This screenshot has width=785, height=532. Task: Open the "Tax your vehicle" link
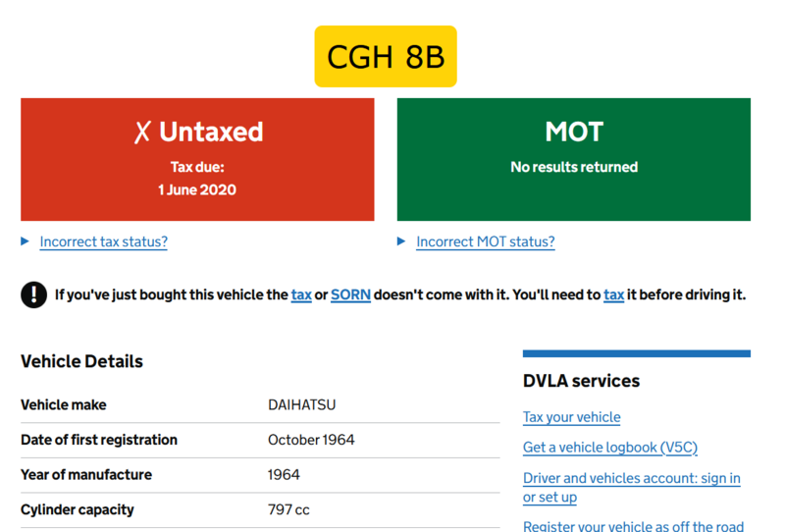click(571, 417)
